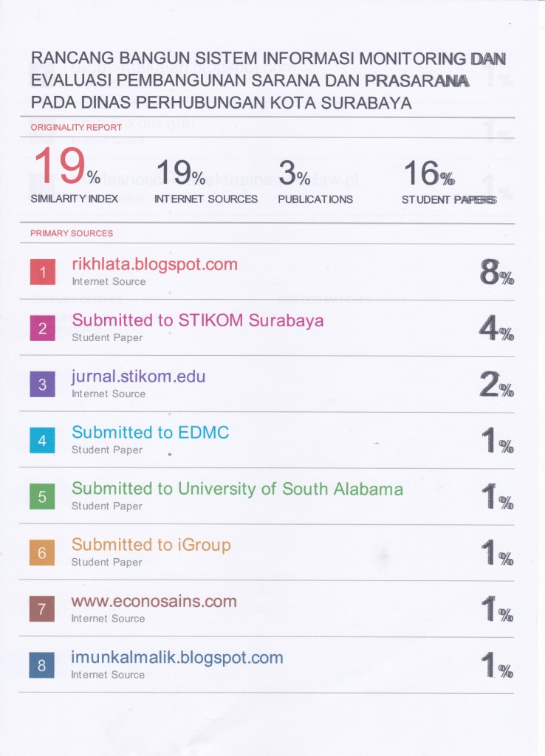Click the orange number 6 source badge
This screenshot has height=756, width=545.
[43, 553]
